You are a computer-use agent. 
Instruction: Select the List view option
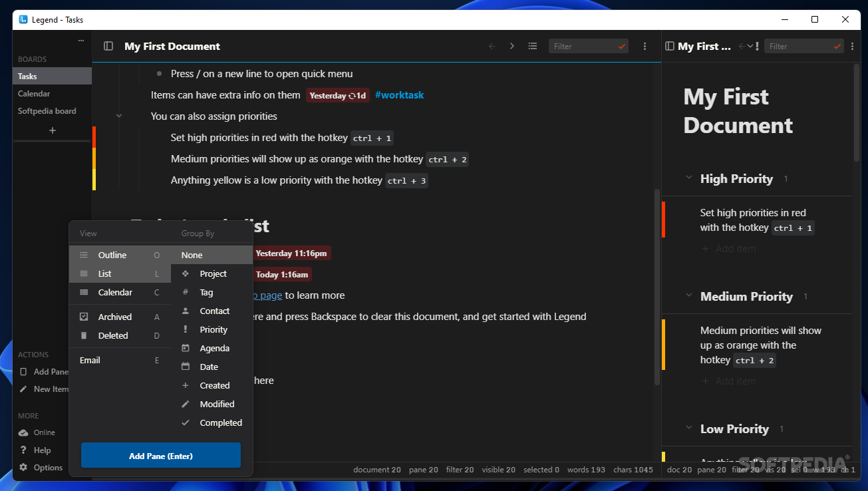point(120,273)
